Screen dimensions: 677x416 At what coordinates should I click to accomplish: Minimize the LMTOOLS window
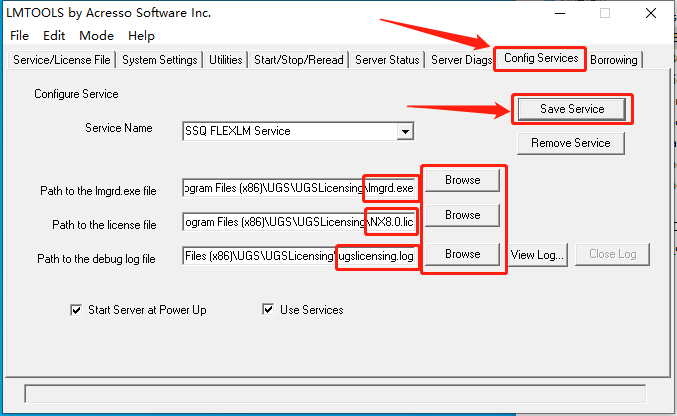pyautogui.click(x=560, y=13)
